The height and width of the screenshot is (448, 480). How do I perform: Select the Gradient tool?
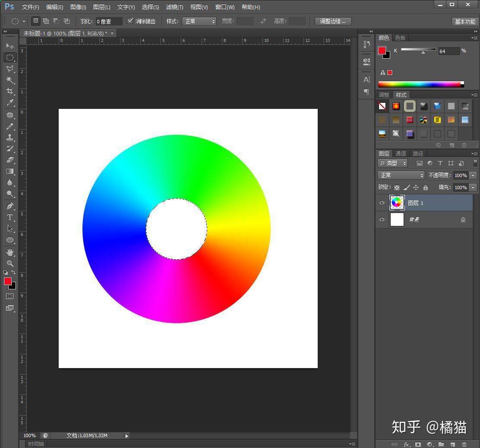10,172
